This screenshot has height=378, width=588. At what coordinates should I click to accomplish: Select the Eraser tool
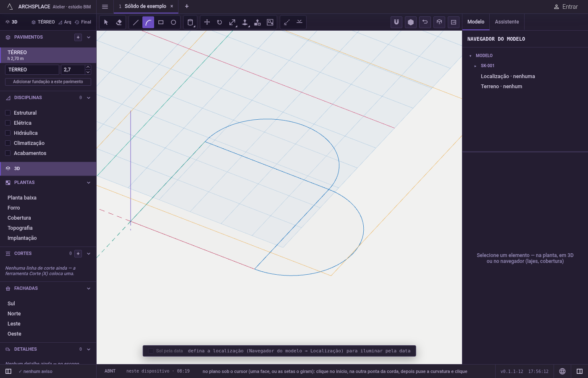119,22
